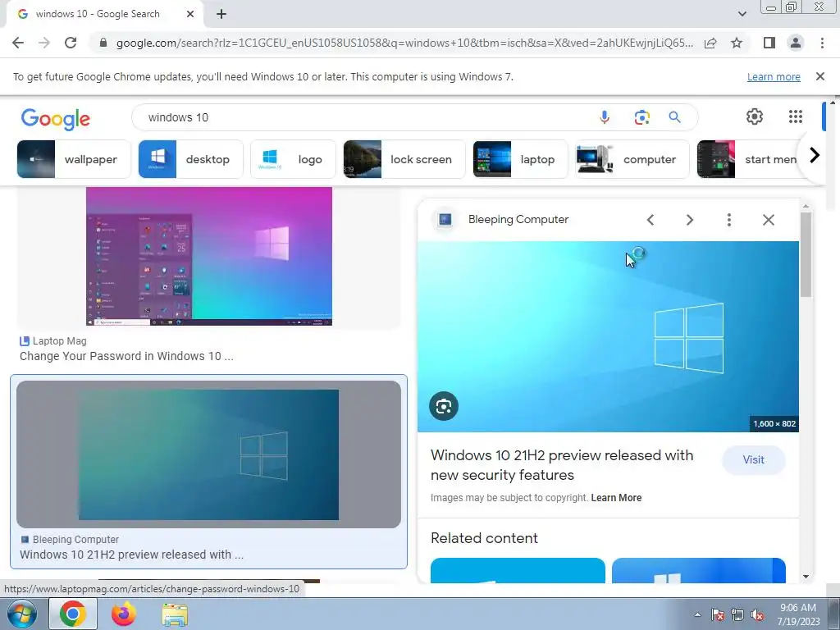Open the Windows Start button

click(x=21, y=614)
